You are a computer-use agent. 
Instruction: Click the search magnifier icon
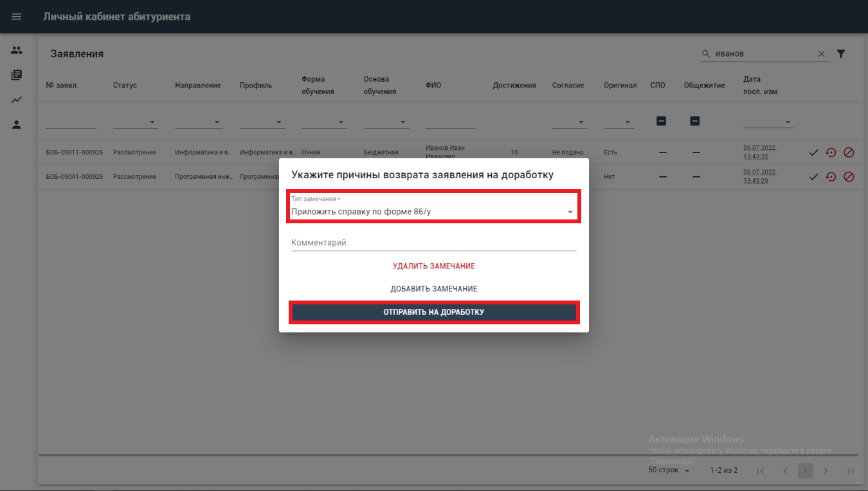click(x=706, y=54)
